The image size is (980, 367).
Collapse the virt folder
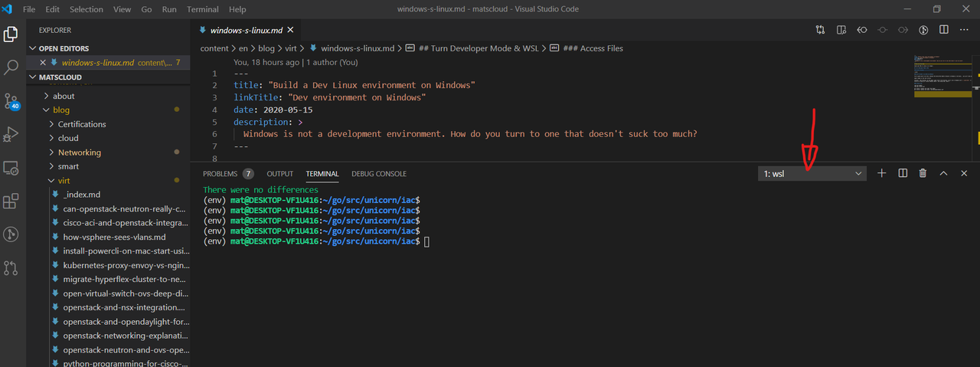(107, 181)
